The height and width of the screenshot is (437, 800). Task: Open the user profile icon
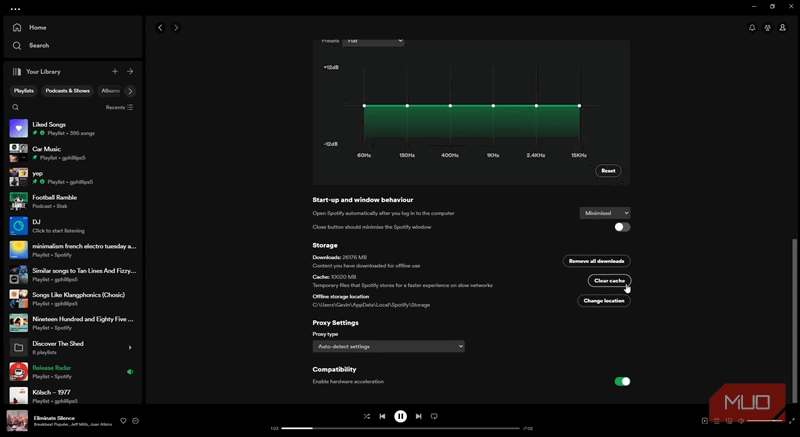click(x=783, y=28)
